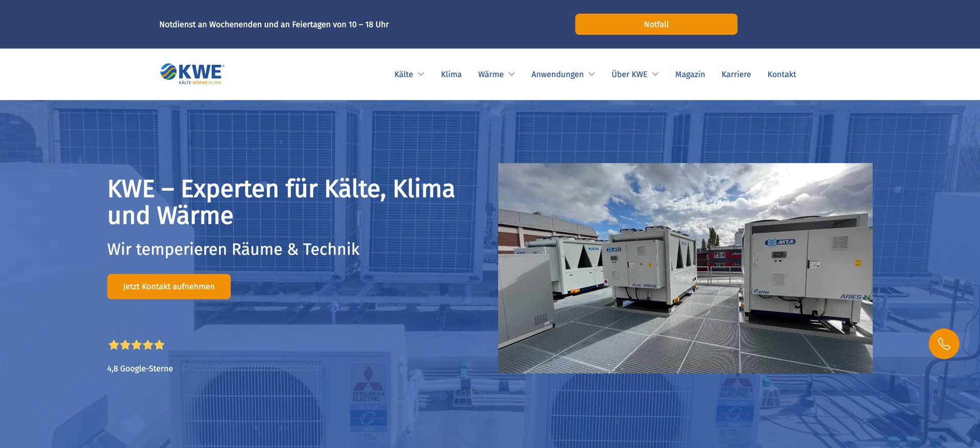The height and width of the screenshot is (448, 980).
Task: Click Jetzt Kontakt aufnehmen button
Action: click(169, 286)
